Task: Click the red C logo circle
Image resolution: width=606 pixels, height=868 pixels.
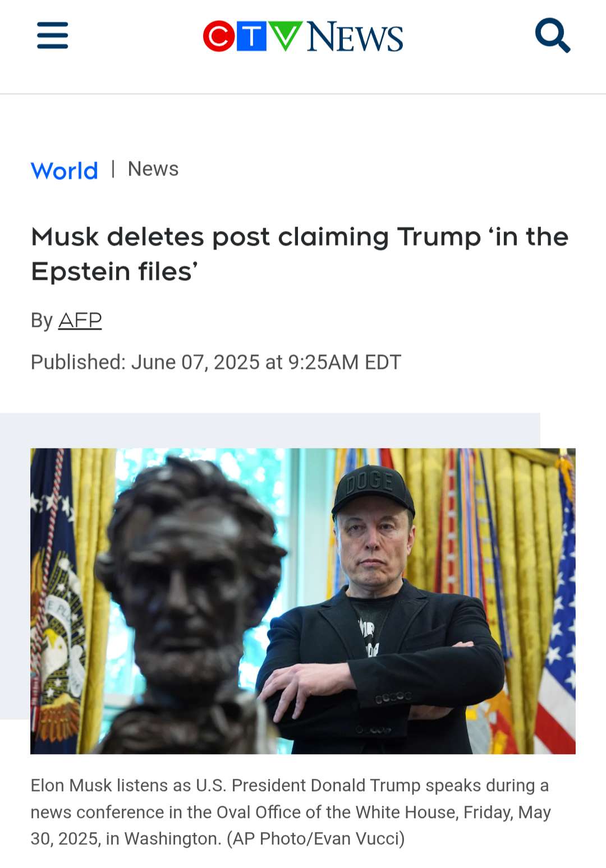Action: coord(219,36)
